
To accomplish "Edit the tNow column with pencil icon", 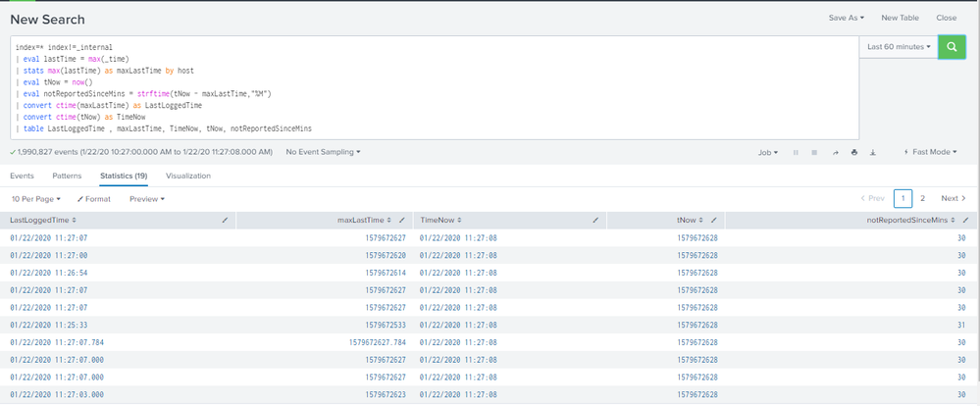I will click(x=714, y=220).
